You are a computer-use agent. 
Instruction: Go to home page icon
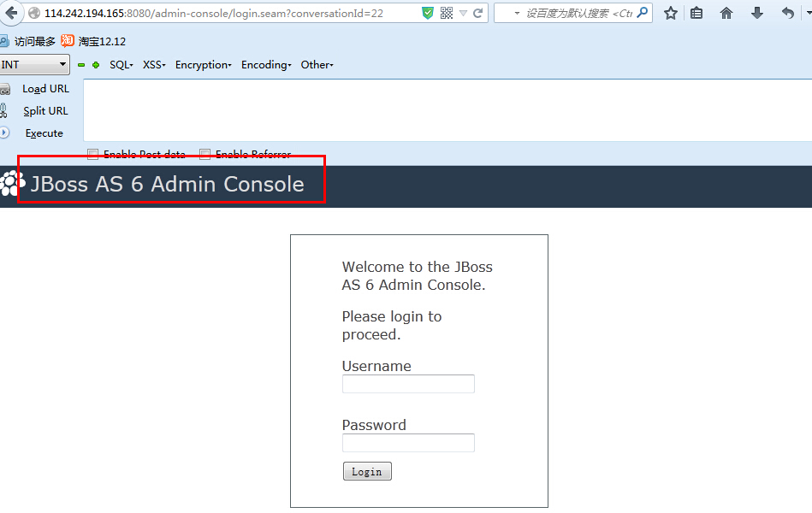pos(726,13)
